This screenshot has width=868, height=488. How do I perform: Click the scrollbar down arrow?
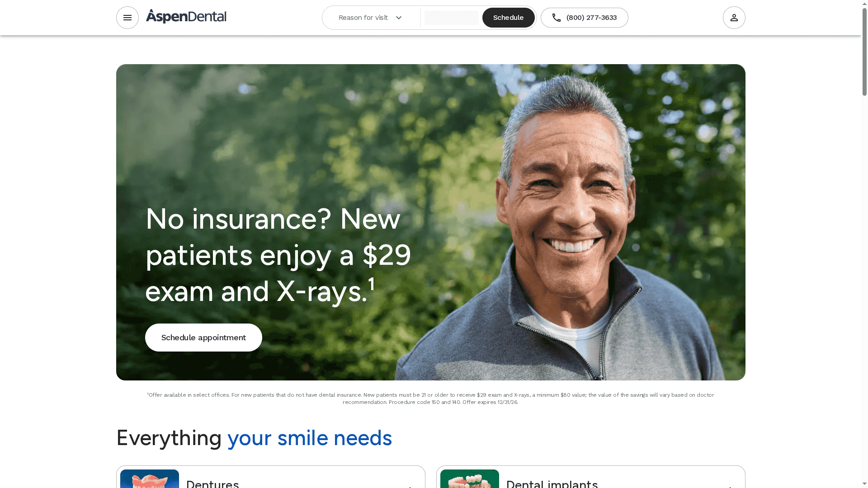864,484
